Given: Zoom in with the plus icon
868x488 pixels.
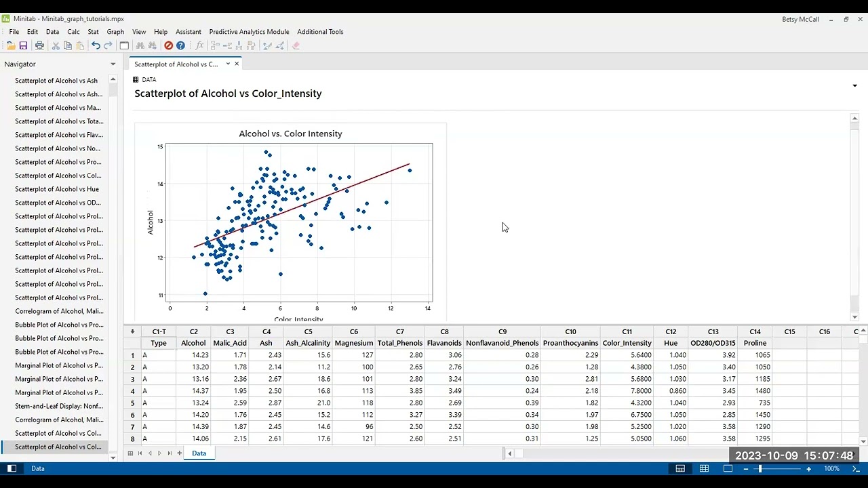Looking at the screenshot, I should [x=808, y=468].
